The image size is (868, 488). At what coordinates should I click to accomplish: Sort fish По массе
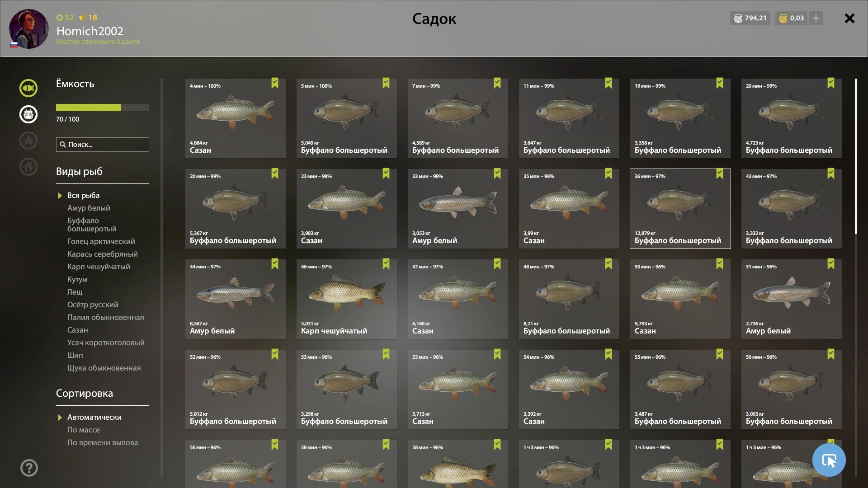coord(84,430)
